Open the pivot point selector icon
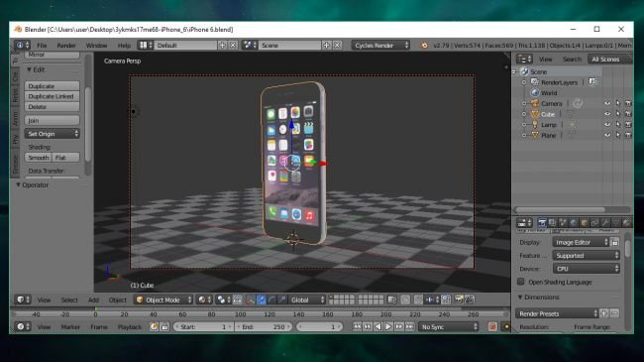Image resolution: width=644 pixels, height=362 pixels. 224,300
